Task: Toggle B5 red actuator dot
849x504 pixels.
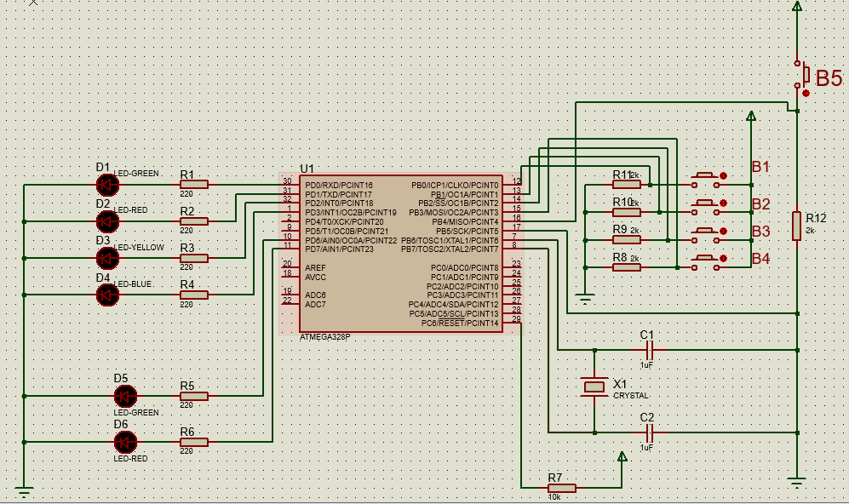Action: click(806, 93)
